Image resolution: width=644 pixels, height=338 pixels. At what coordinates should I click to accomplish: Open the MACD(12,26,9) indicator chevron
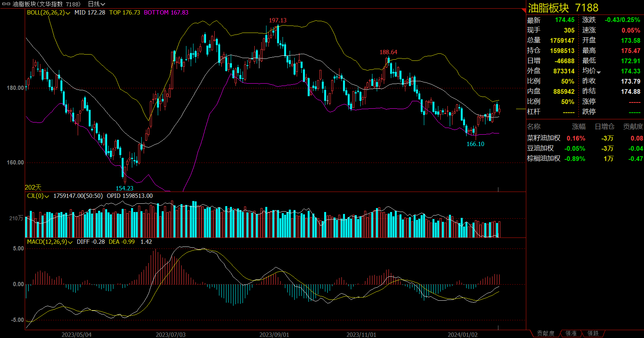(70, 242)
